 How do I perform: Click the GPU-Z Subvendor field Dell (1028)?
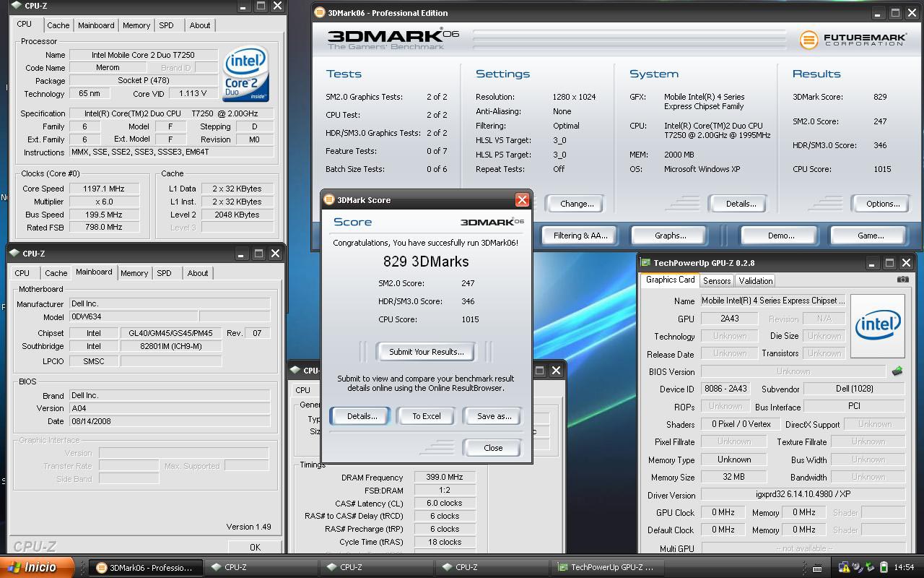point(855,389)
